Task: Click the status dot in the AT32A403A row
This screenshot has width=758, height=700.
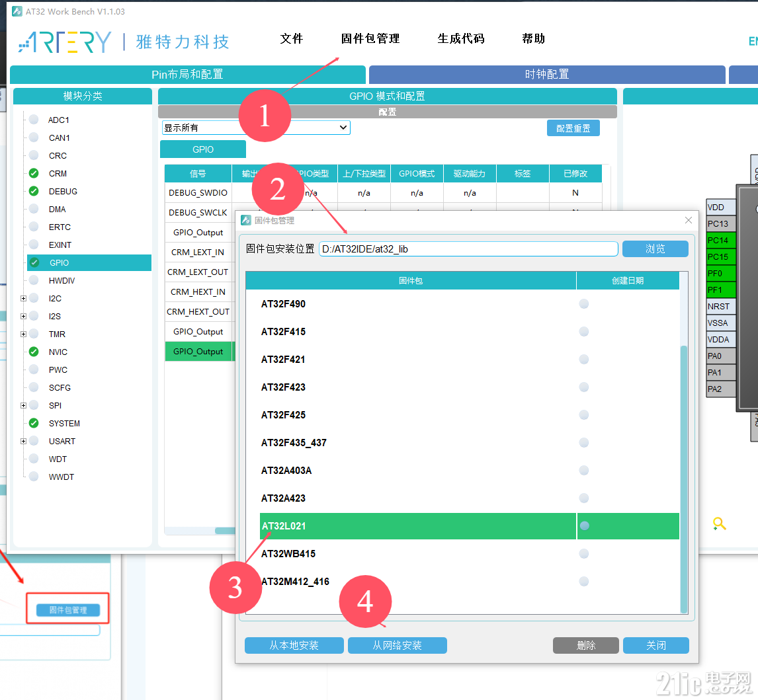Action: (584, 471)
